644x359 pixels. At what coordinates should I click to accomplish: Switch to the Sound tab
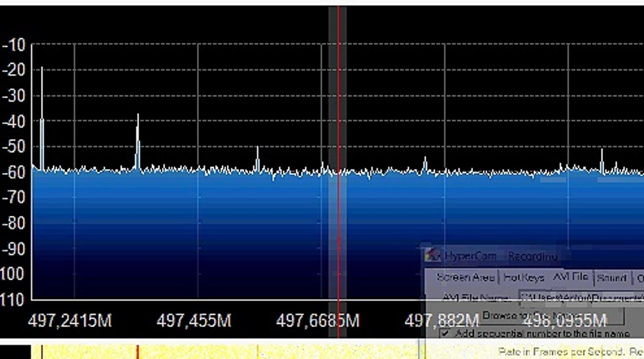[611, 278]
